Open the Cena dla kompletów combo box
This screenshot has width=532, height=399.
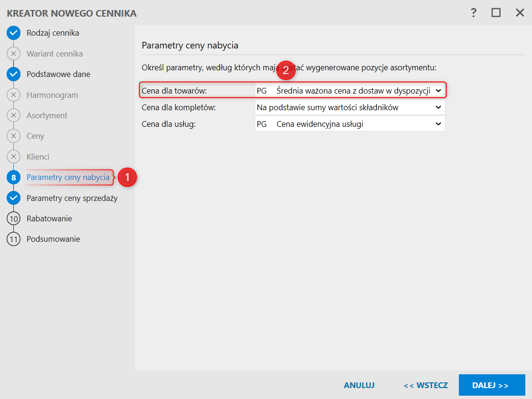[350, 107]
